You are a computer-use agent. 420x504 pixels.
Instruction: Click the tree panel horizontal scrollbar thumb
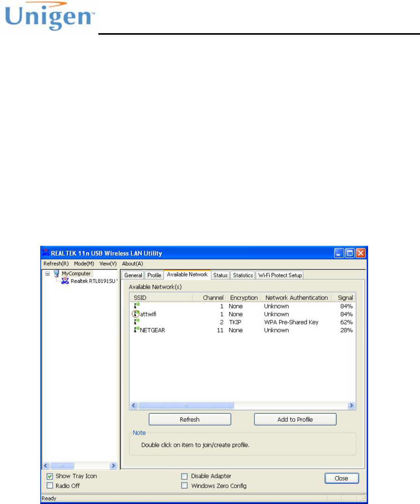point(62,465)
